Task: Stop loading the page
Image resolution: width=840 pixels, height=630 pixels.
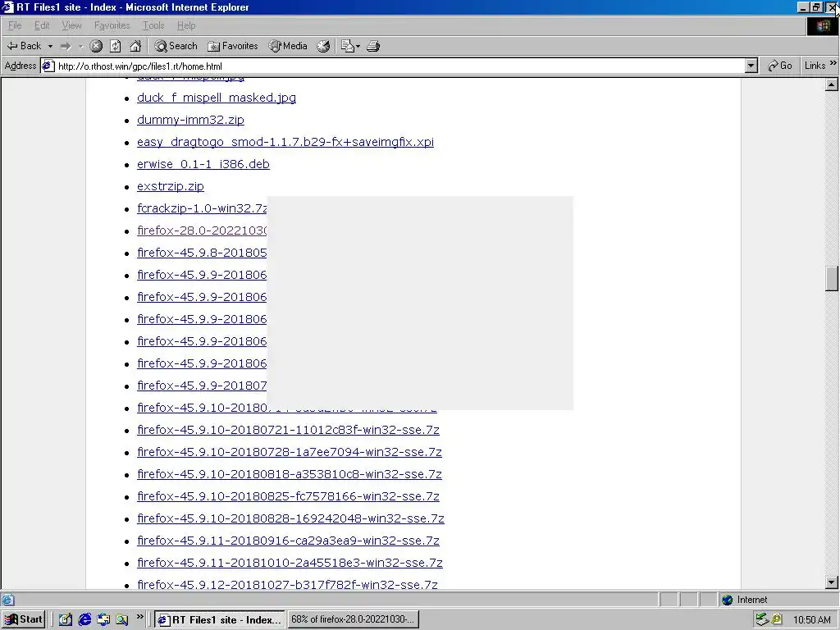Action: point(96,46)
